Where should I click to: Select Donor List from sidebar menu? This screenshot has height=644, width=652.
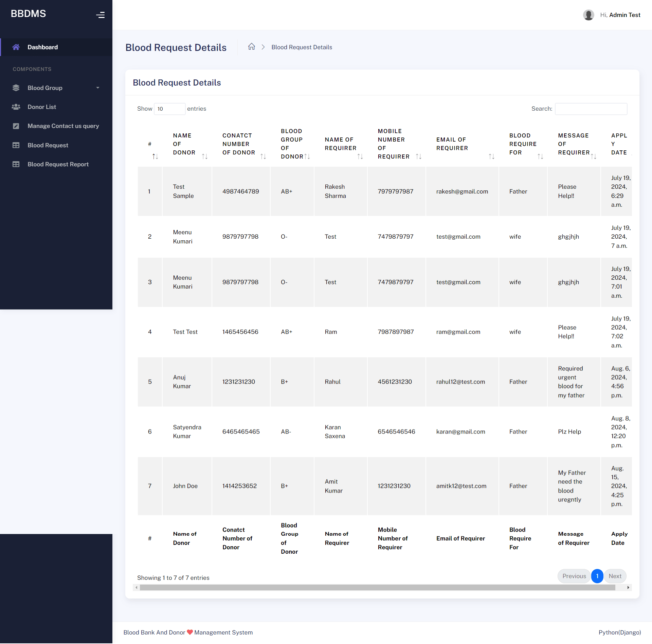41,107
